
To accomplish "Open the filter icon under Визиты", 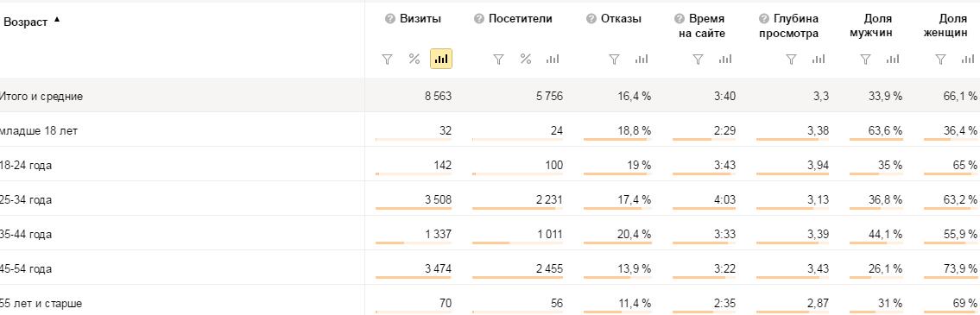I will (387, 60).
